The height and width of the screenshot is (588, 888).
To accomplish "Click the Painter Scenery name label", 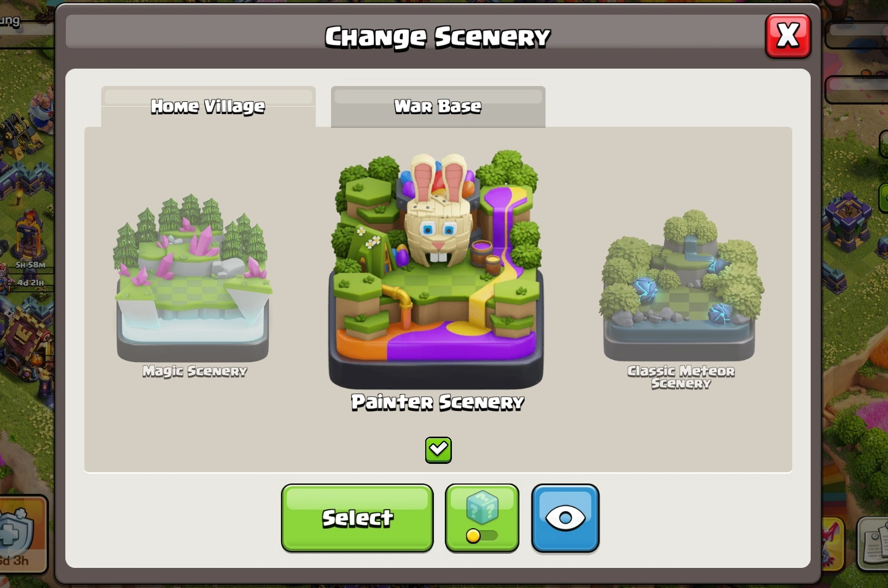I will coord(437,402).
